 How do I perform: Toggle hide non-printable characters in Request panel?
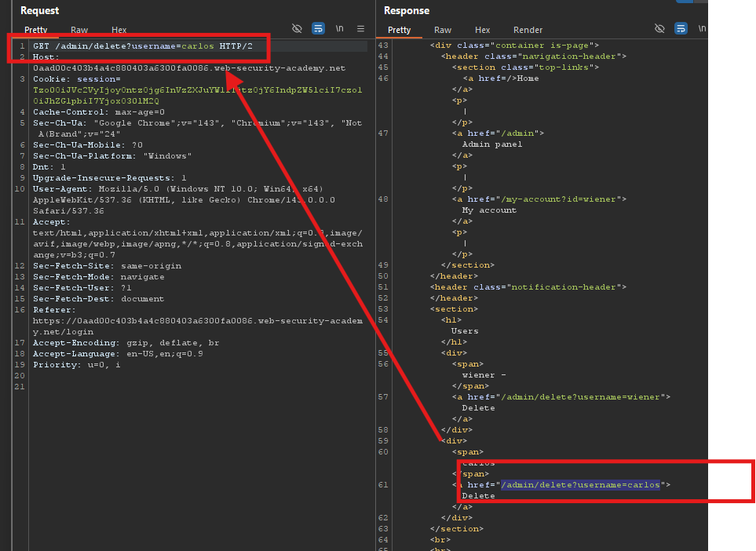(297, 29)
